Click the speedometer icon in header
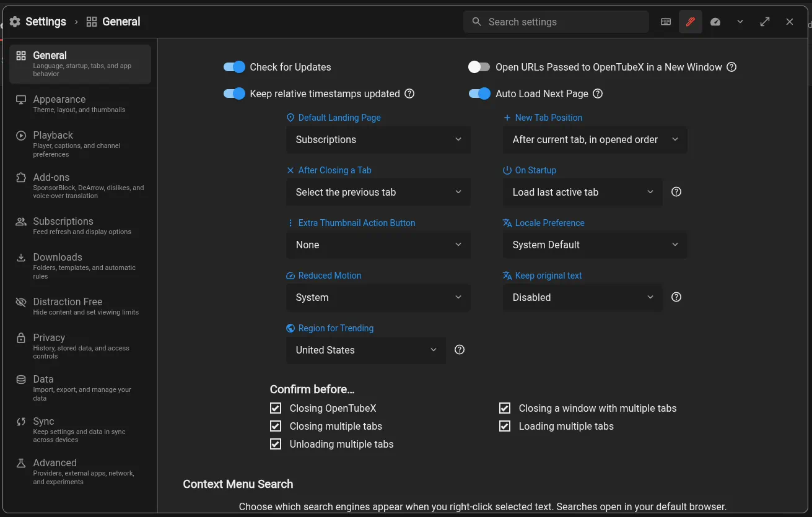 click(x=715, y=22)
